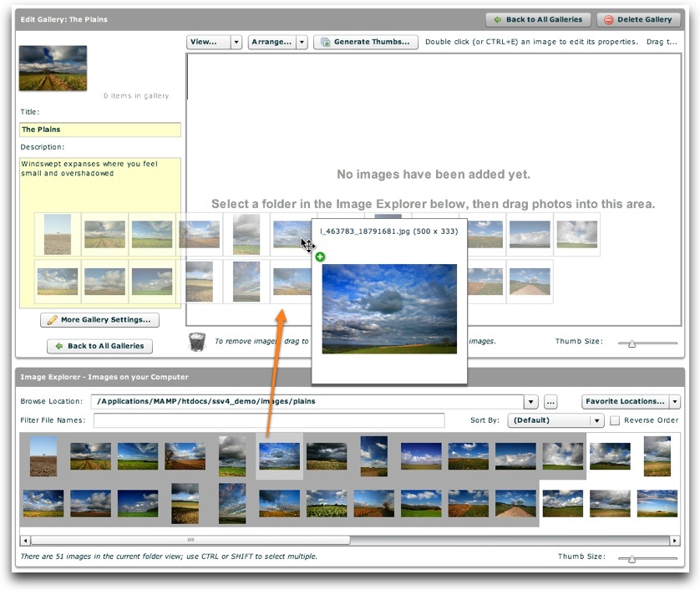This screenshot has width=700, height=590.
Task: Click the trash can icon
Action: click(196, 342)
